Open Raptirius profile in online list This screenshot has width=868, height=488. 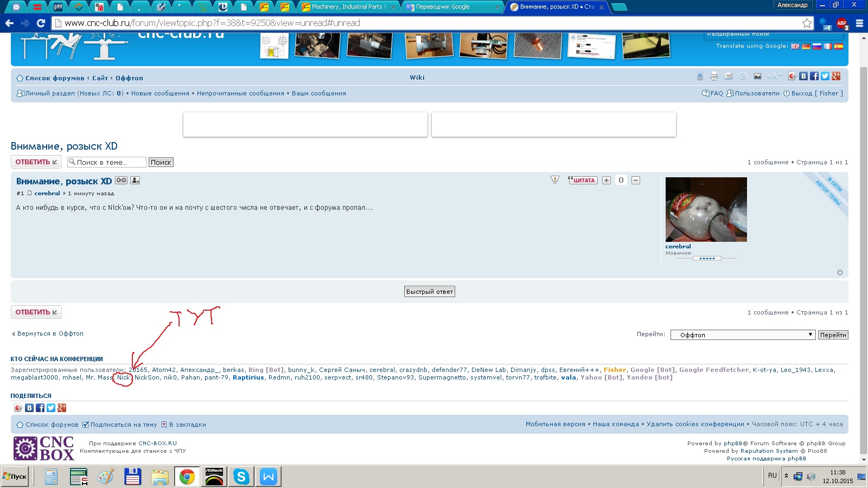click(x=248, y=377)
